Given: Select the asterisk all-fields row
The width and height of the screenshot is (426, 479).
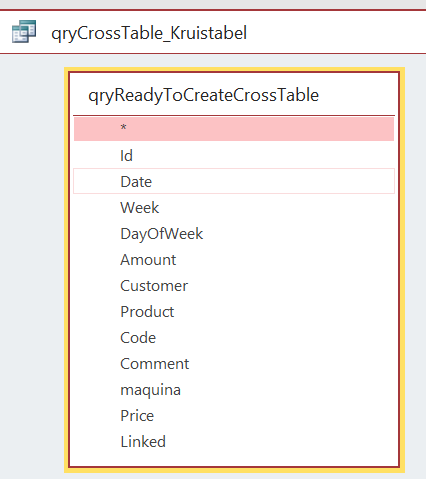Looking at the screenshot, I should pyautogui.click(x=234, y=129).
